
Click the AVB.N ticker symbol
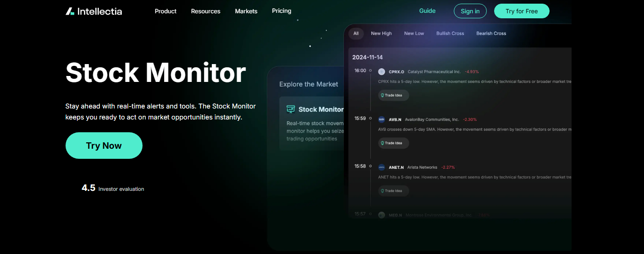(x=395, y=119)
